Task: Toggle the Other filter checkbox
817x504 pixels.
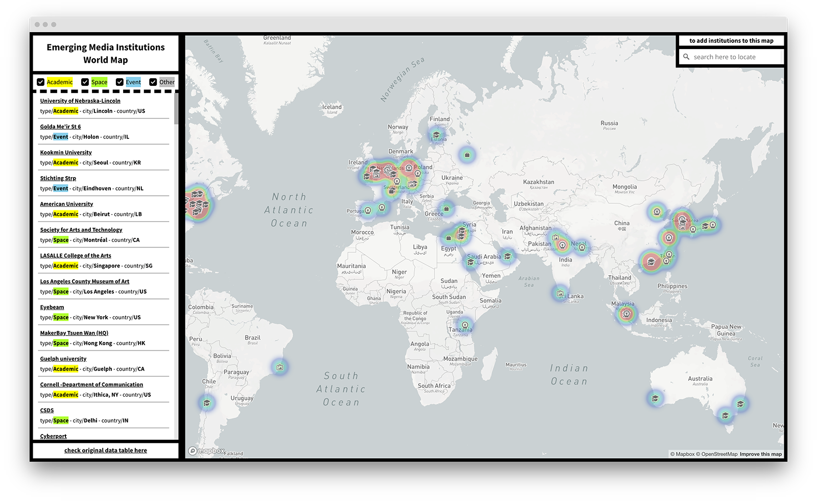Action: [x=153, y=82]
